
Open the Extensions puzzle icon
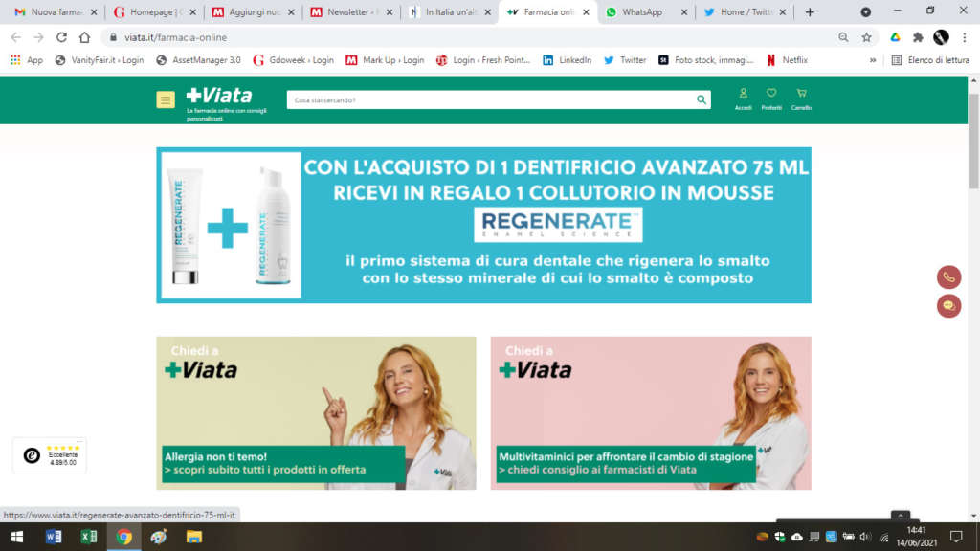pos(918,37)
